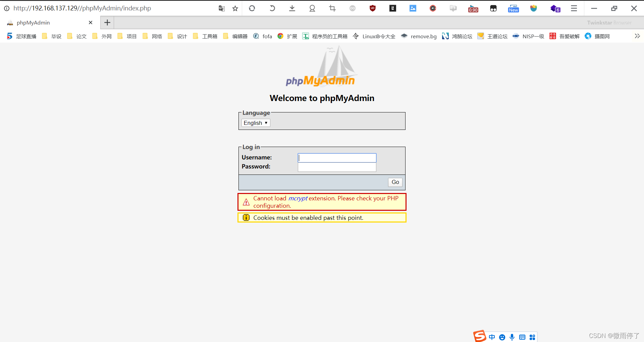Expand the bookmarks overflow chevron
Viewport: 644px width, 342px height.
637,36
